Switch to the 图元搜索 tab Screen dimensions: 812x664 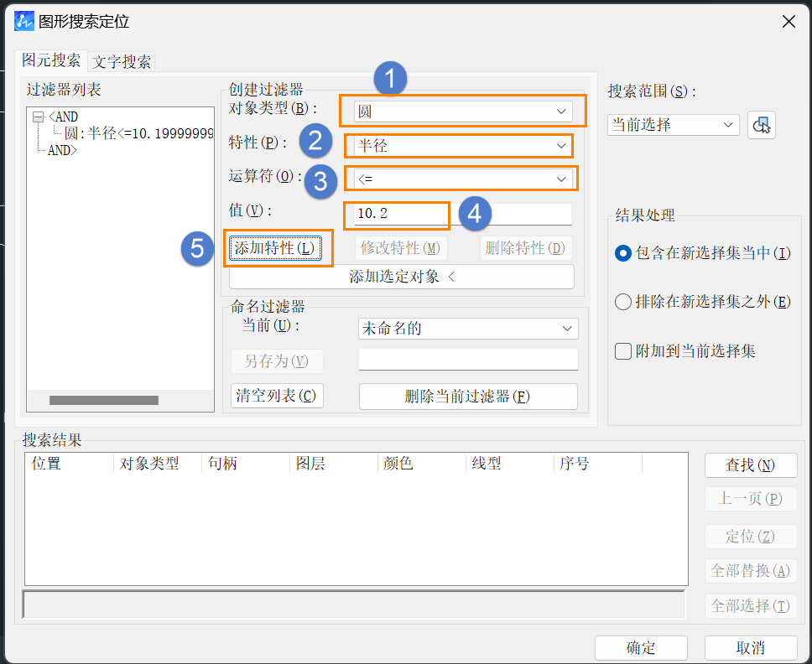(51, 61)
